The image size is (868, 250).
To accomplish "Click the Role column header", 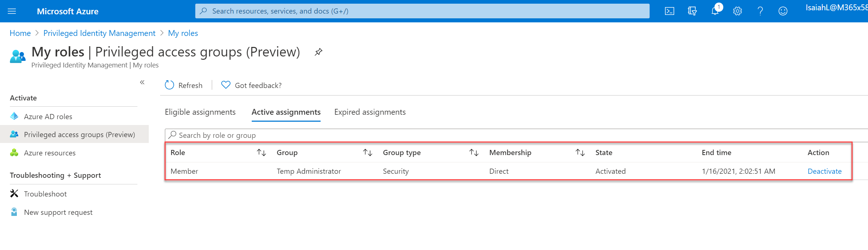I will tap(178, 152).
